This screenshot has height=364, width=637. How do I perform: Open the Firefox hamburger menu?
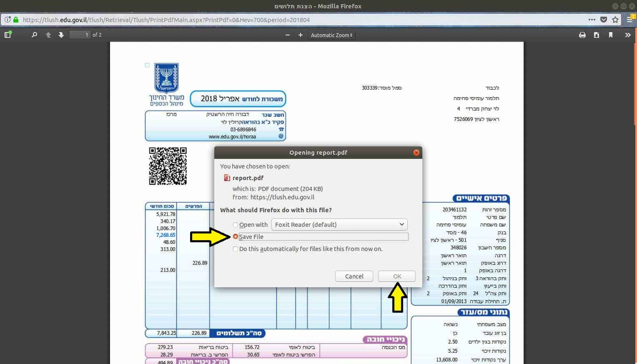click(x=630, y=20)
